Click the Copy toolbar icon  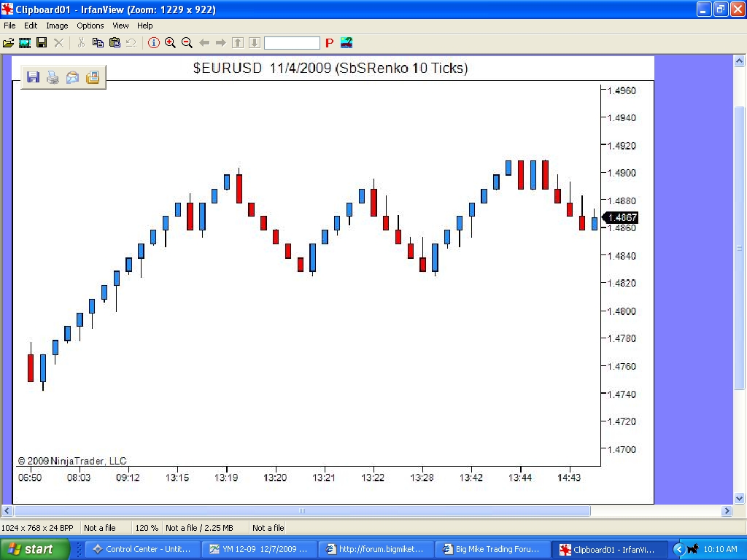98,43
